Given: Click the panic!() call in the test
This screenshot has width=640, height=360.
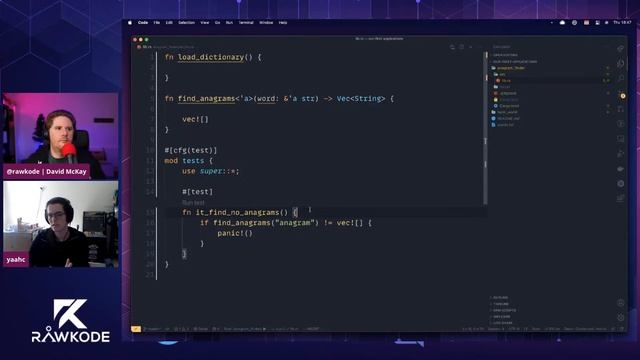Looking at the screenshot, I should tap(235, 233).
